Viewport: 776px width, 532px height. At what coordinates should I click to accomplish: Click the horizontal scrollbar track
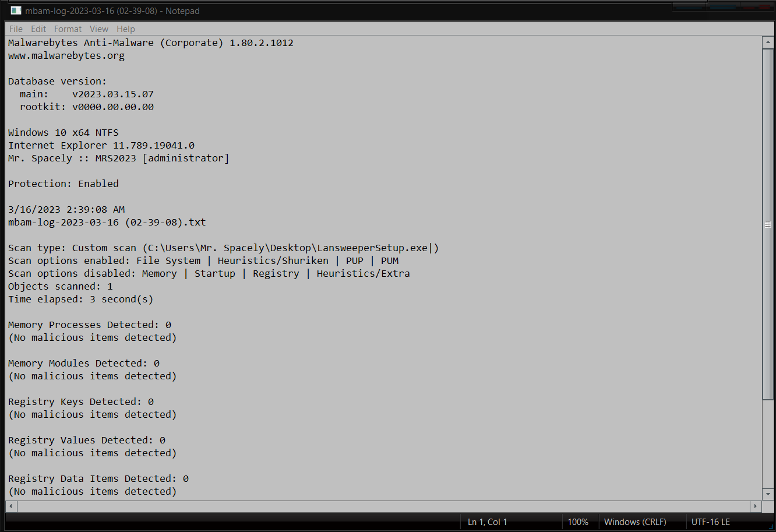[x=383, y=506]
